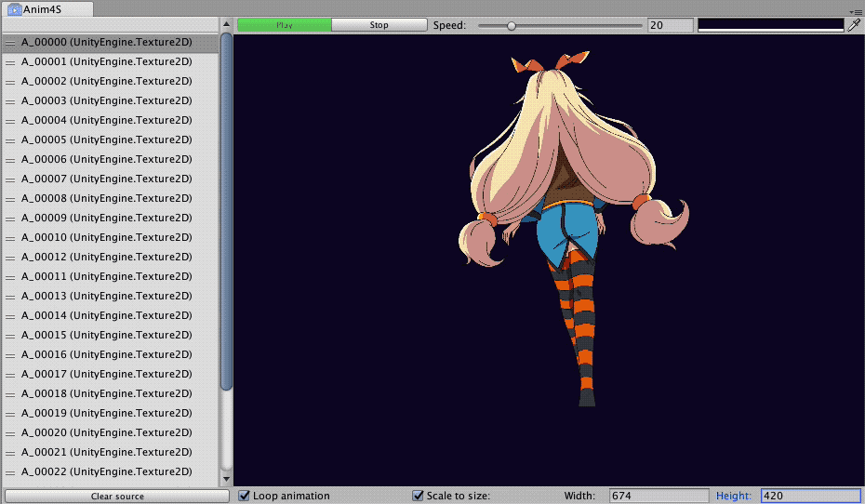Select the A_00005 texture entry
The image size is (865, 504).
click(111, 140)
